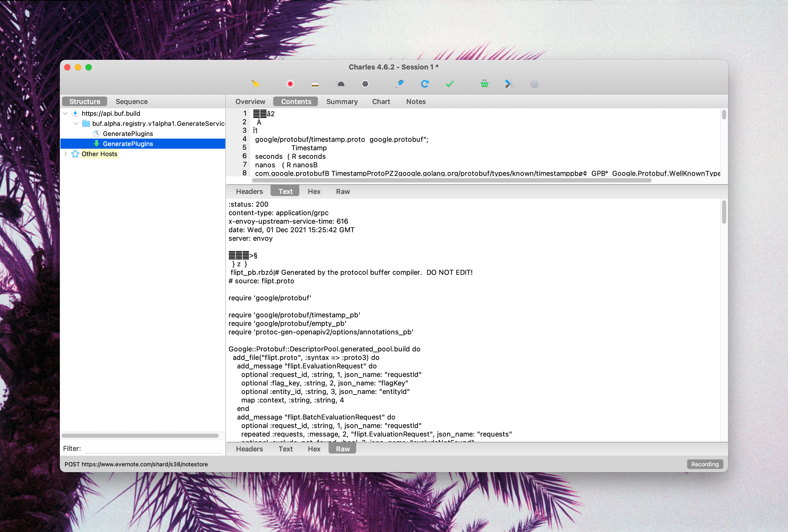Switch to the Sequence view

(132, 101)
